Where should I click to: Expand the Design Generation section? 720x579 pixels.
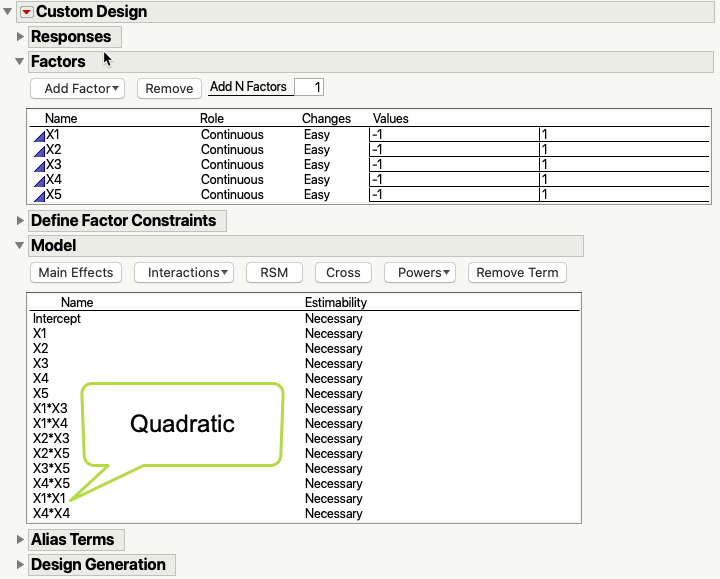tap(20, 565)
